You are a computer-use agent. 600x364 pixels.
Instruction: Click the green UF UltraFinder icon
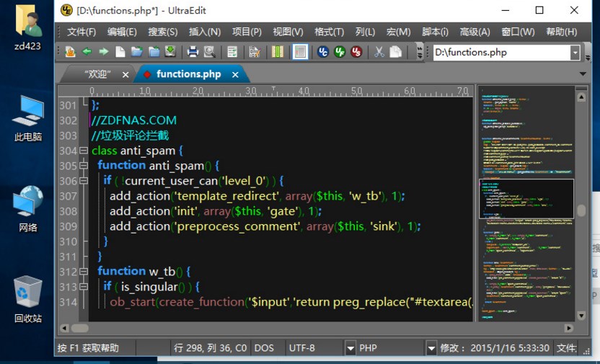(340, 52)
